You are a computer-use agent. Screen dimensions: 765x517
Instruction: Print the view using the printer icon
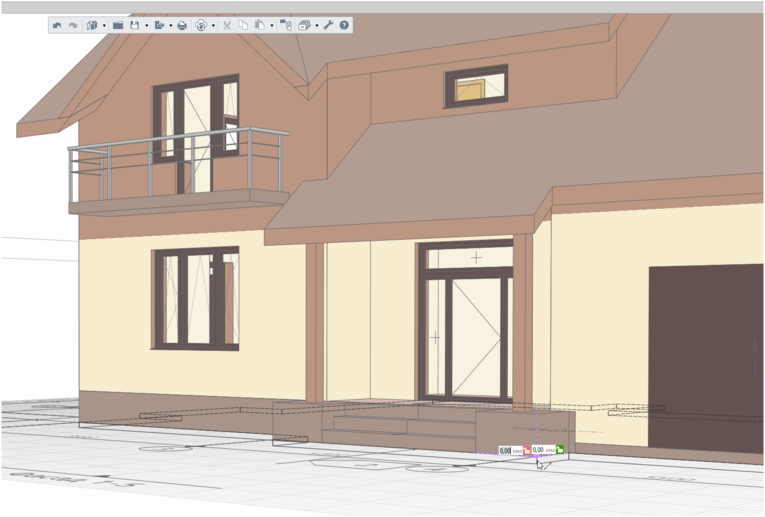(x=182, y=25)
